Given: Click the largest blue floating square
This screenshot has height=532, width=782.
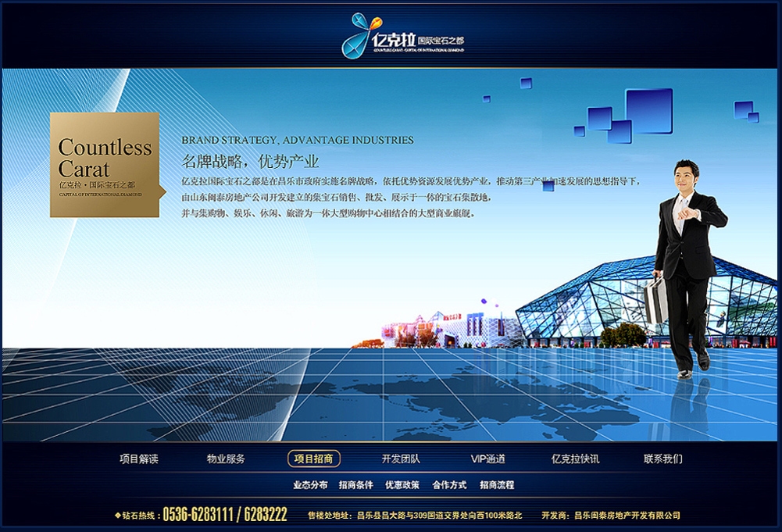Looking at the screenshot, I should [648, 110].
